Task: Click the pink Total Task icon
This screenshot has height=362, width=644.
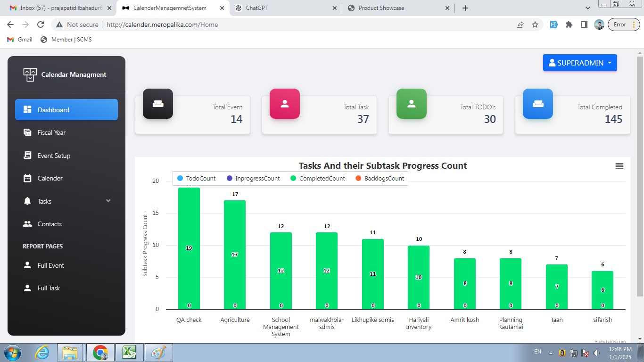Action: [x=284, y=104]
